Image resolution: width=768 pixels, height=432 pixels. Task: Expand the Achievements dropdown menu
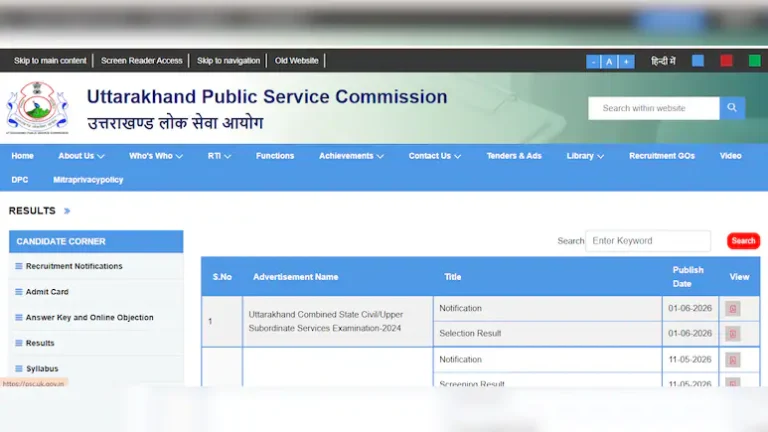[351, 156]
